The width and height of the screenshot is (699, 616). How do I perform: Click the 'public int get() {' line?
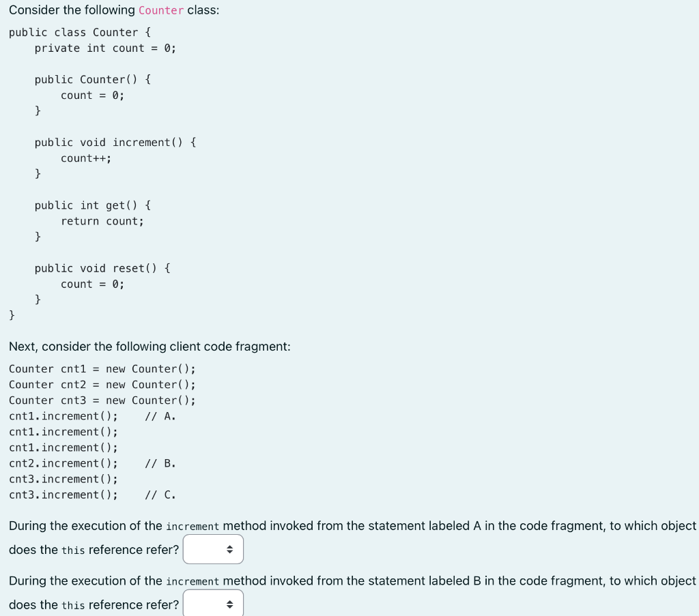(93, 205)
